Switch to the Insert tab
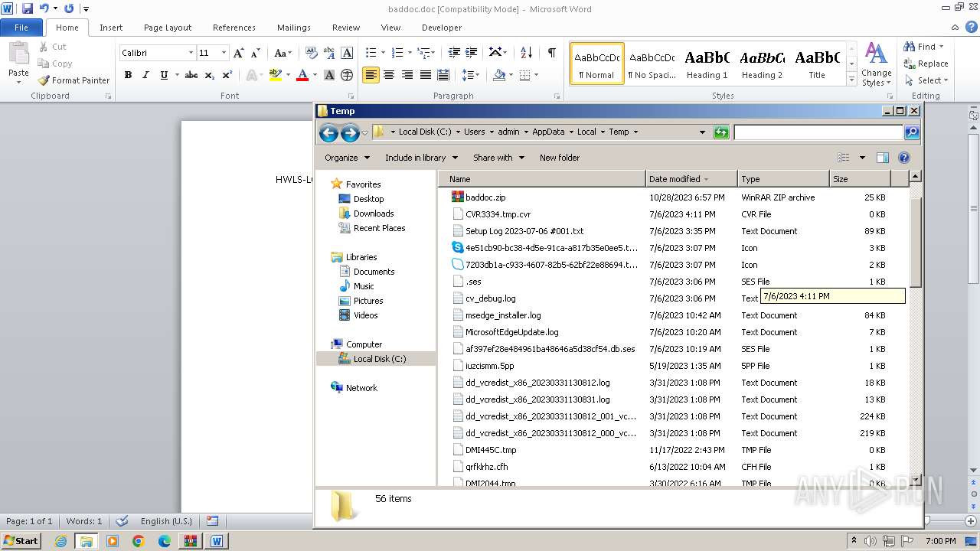 pyautogui.click(x=111, y=28)
